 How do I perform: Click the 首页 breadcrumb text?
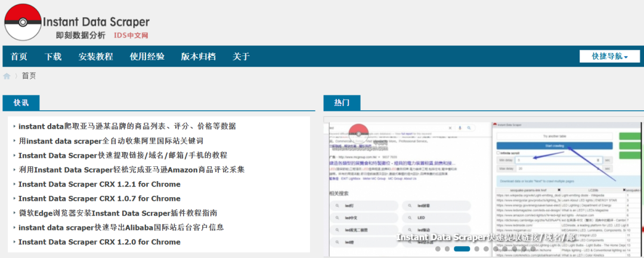(29, 76)
